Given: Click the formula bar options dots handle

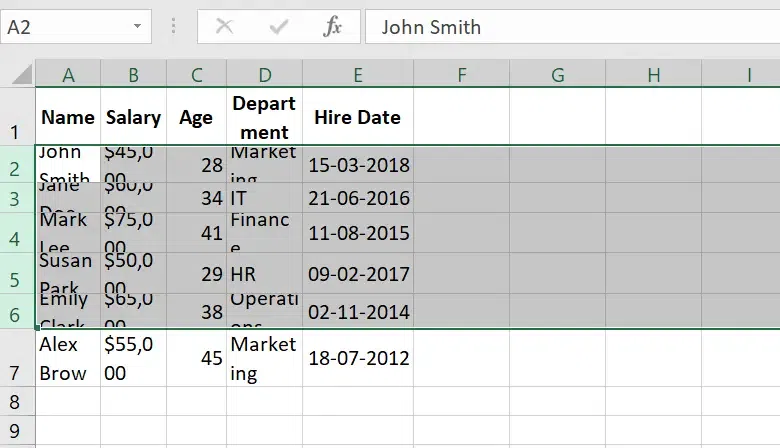Looking at the screenshot, I should pos(175,27).
